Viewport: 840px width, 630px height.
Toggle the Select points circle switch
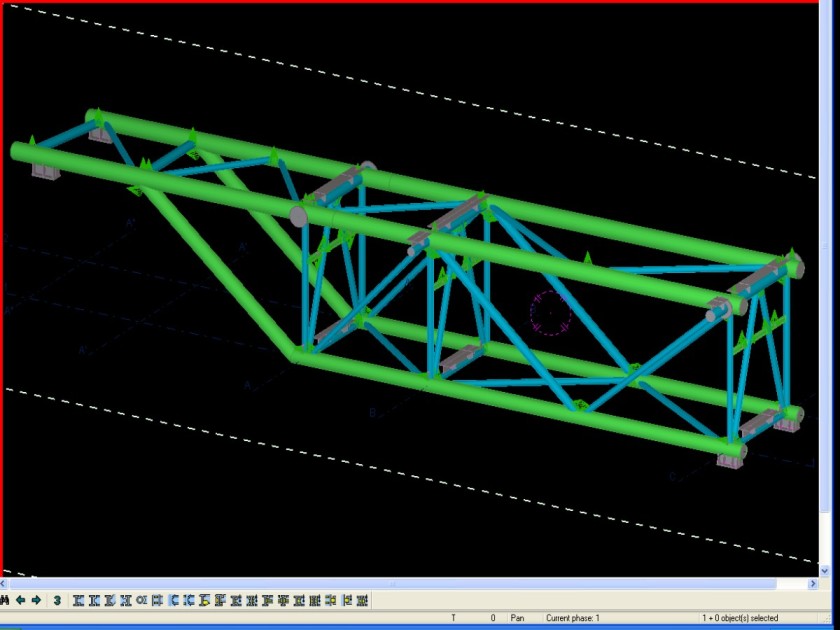142,600
